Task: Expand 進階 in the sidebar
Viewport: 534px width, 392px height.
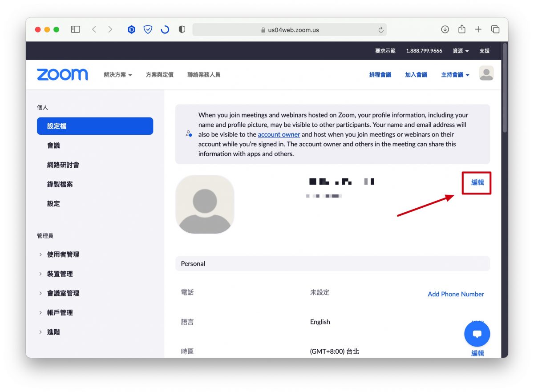Action: [53, 332]
